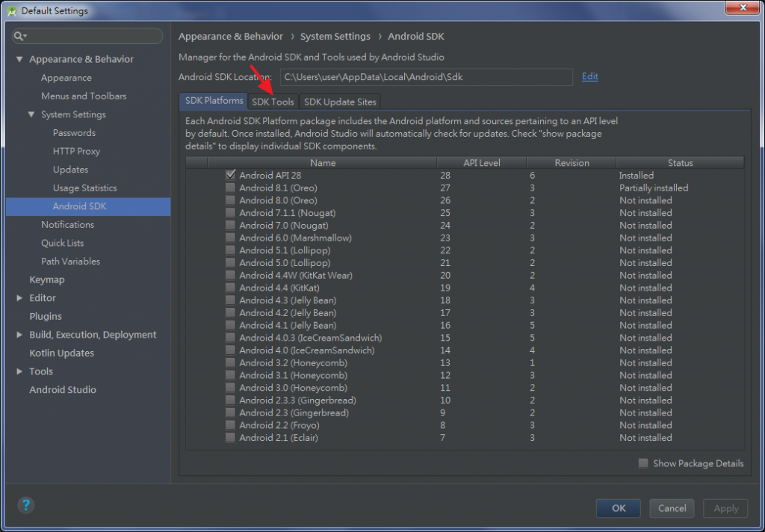Select 'Android 2.3.3 (Gingerbread)' row name
The image size is (765, 532).
(297, 400)
